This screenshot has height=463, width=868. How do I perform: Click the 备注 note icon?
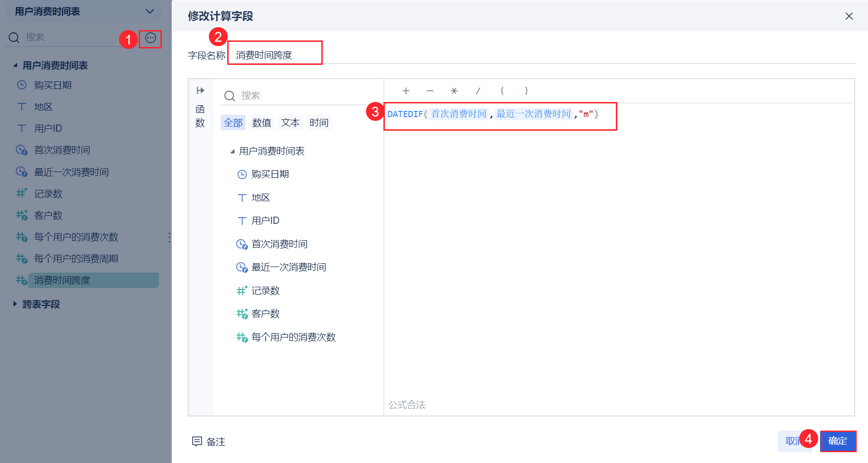pyautogui.click(x=197, y=441)
